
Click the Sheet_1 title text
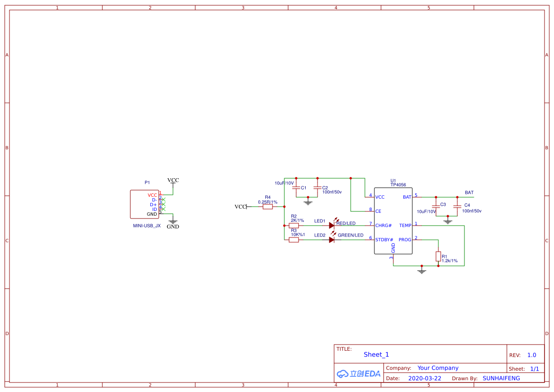376,355
